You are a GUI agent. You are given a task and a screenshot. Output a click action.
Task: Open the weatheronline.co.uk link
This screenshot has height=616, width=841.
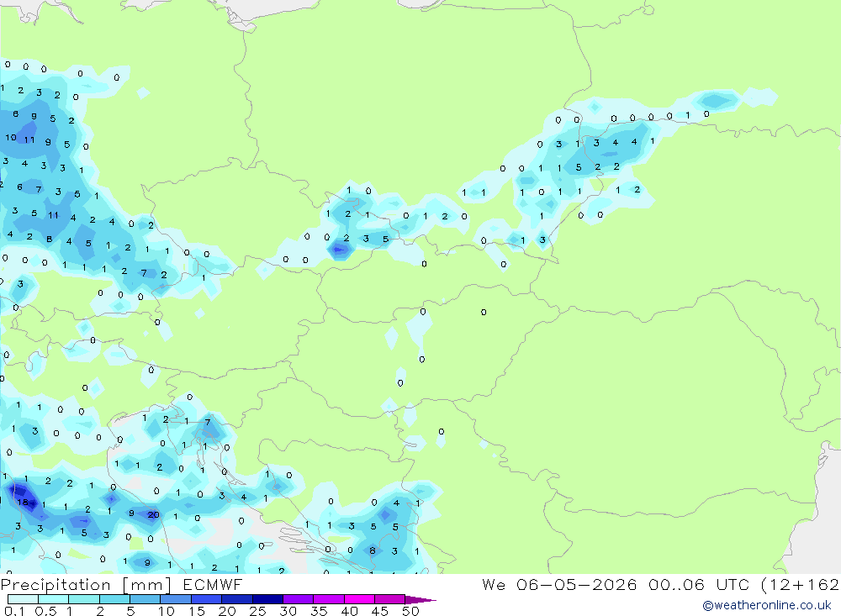coord(767,605)
